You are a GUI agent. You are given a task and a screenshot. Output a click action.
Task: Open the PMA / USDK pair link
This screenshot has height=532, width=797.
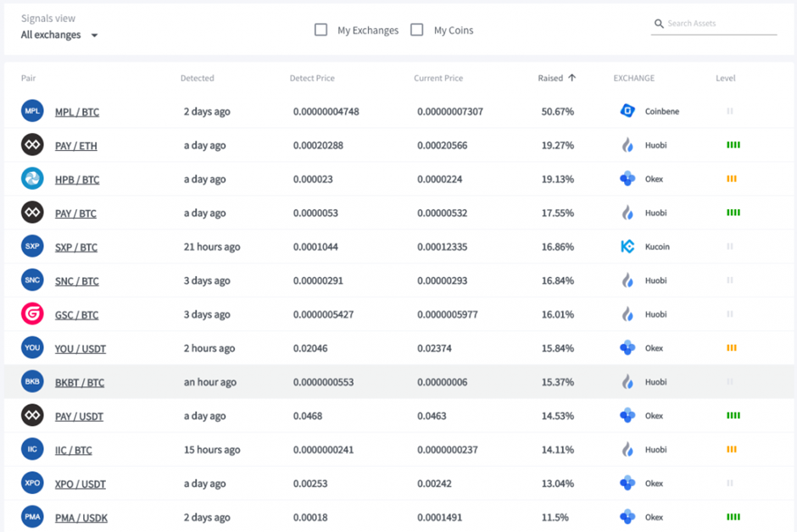click(x=81, y=518)
